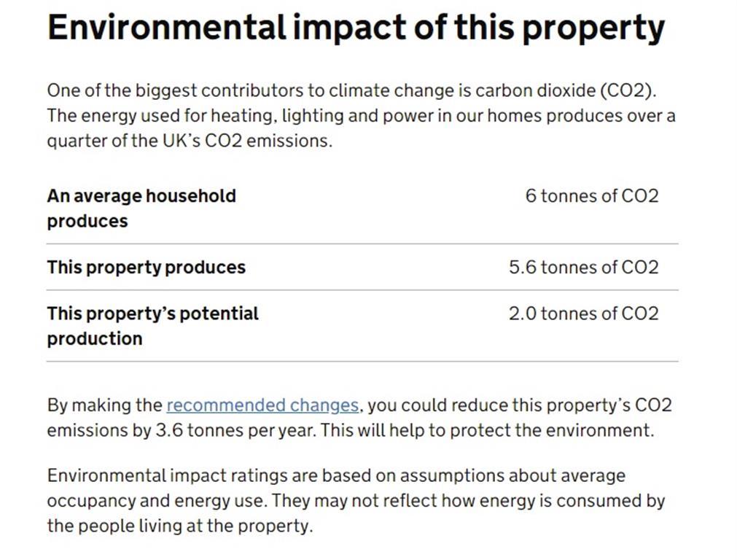Click the 5.6 tonnes of CO2 value
Image resolution: width=737 pixels, height=560 pixels.
583,267
